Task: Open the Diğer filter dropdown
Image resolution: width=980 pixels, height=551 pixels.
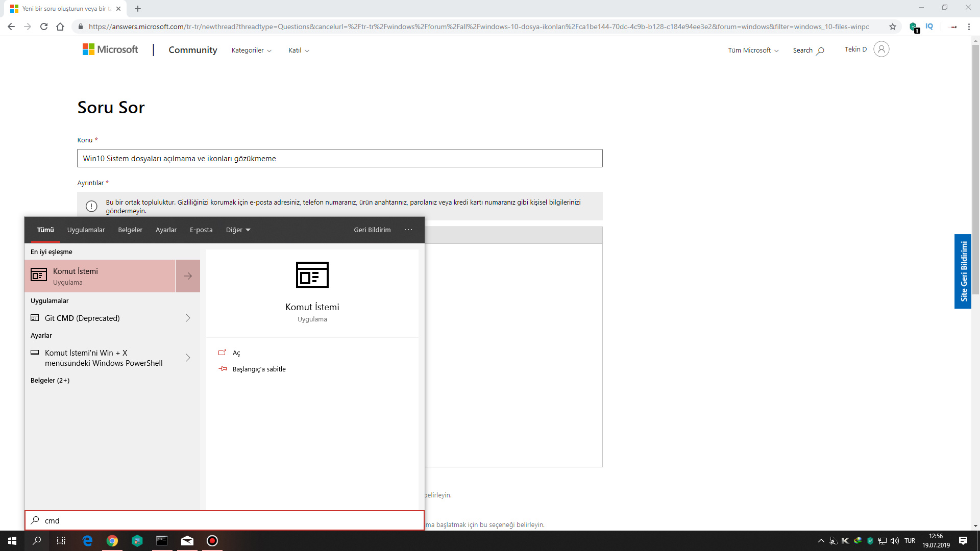Action: pos(238,230)
